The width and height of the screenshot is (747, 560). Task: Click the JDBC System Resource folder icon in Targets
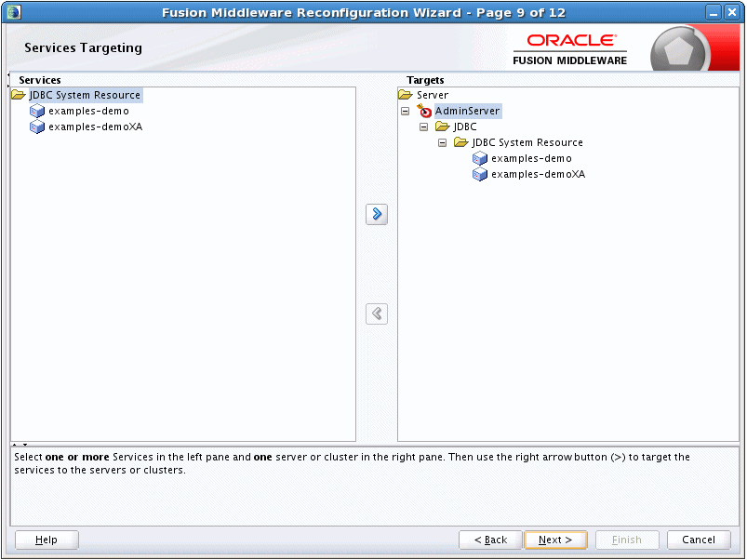click(461, 142)
